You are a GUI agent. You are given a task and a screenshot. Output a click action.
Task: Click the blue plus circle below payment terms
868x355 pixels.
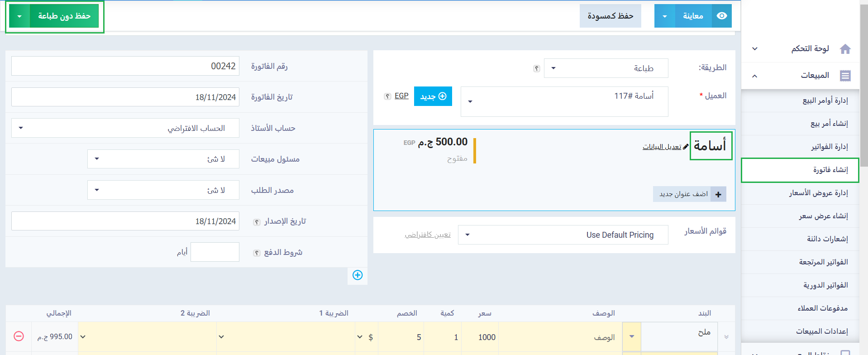358,275
